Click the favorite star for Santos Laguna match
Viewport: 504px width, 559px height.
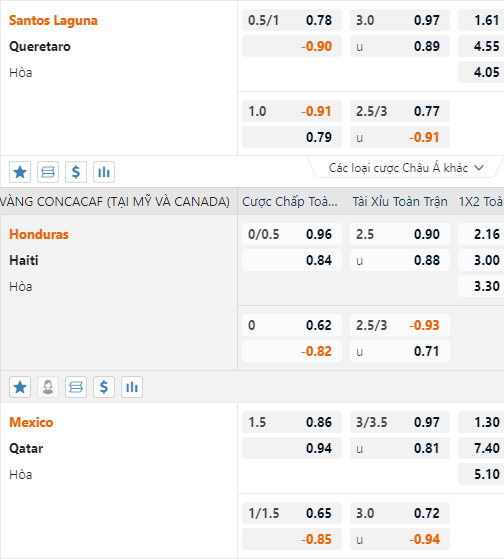pos(20,172)
